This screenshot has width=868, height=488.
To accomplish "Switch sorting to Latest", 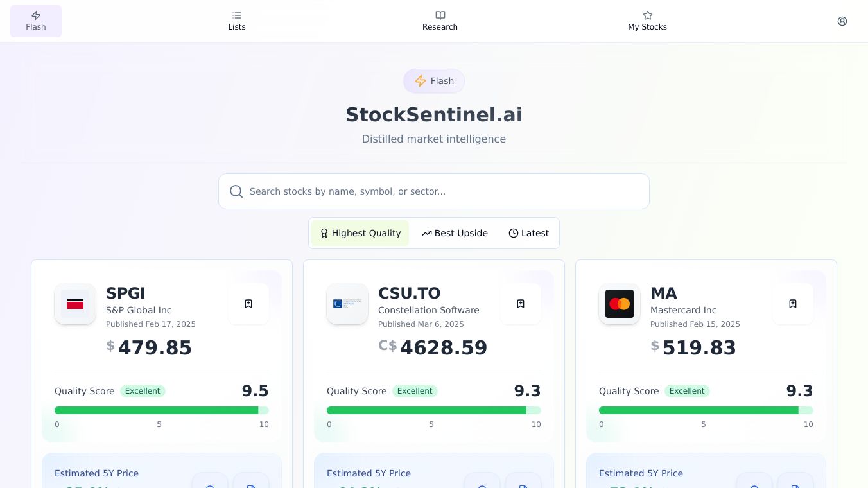I will [x=528, y=233].
